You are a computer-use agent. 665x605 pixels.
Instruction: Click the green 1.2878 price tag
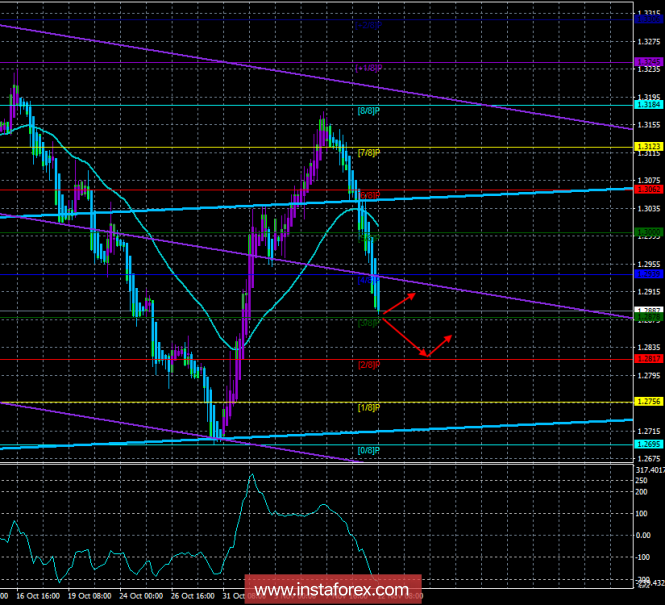(649, 317)
